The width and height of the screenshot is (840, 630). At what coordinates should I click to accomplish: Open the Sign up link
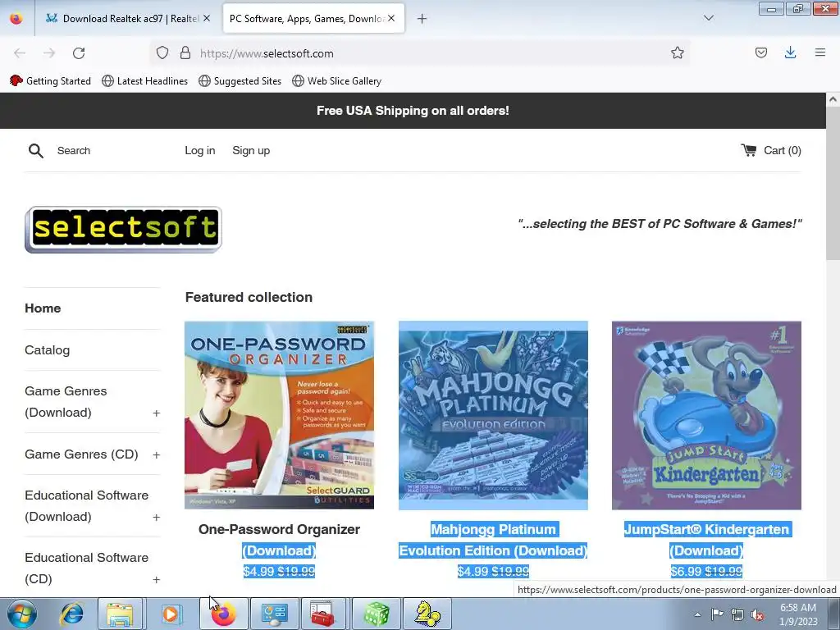tap(251, 151)
